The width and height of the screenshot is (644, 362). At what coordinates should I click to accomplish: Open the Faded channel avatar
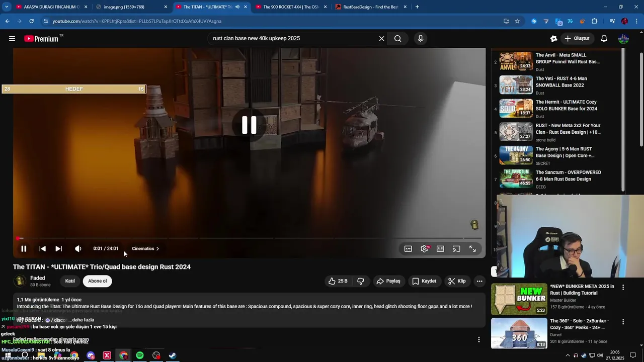[20, 281]
